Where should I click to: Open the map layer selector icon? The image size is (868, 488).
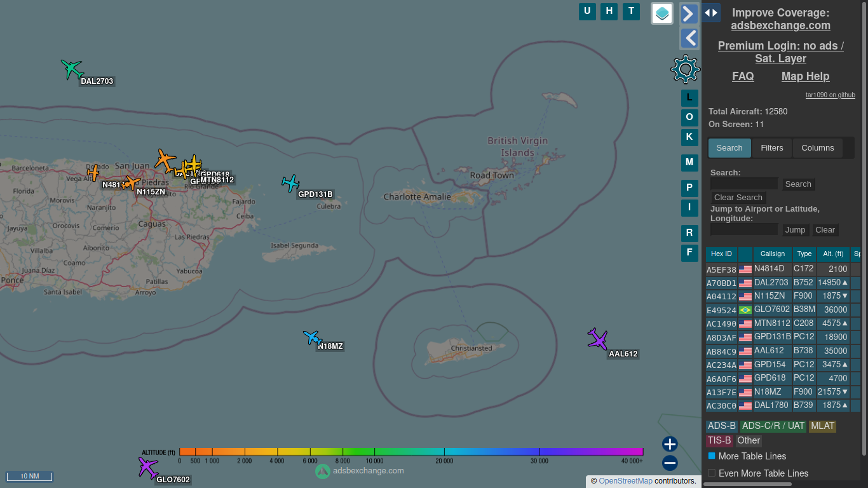click(x=662, y=13)
